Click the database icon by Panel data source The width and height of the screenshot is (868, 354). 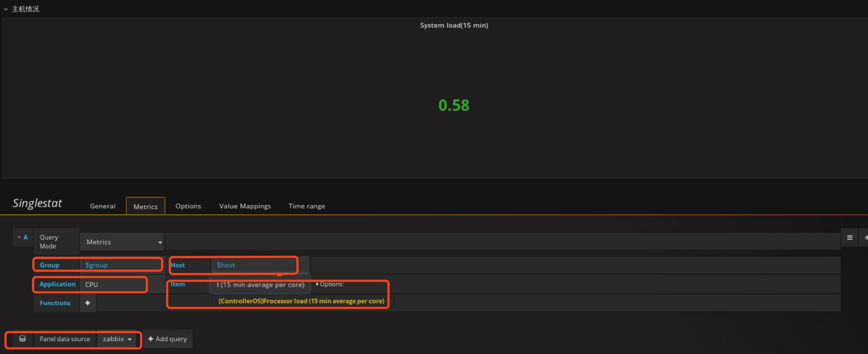click(22, 339)
